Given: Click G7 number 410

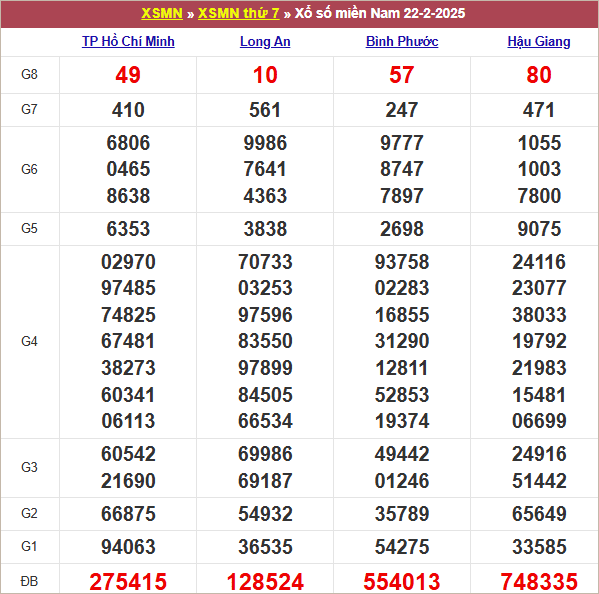Looking at the screenshot, I should point(128,110).
